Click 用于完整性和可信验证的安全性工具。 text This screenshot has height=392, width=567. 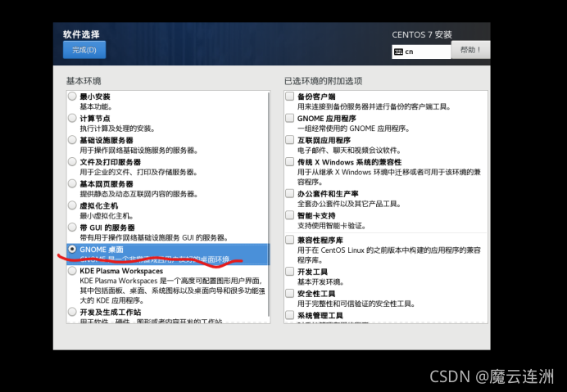pyautogui.click(x=356, y=304)
